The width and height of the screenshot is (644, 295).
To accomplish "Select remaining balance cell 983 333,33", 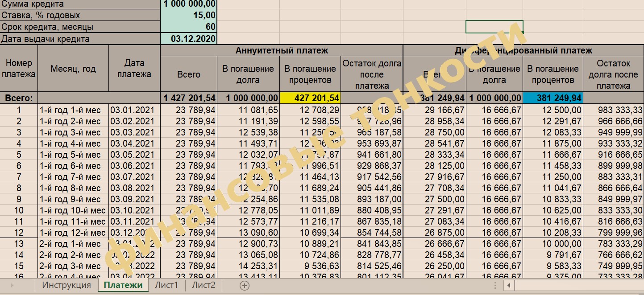I will (x=613, y=110).
